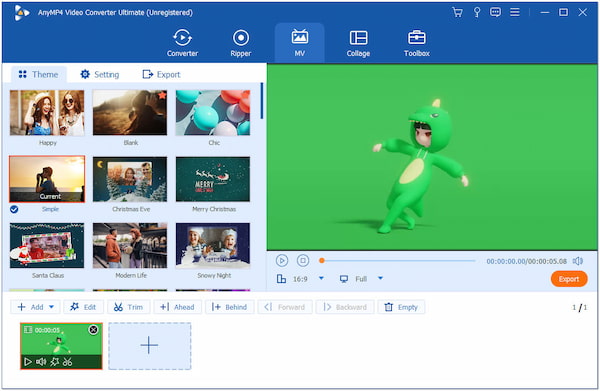
Task: Add a new clip via plus box
Action: (149, 346)
